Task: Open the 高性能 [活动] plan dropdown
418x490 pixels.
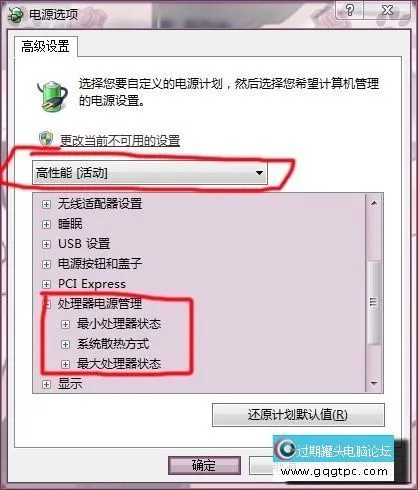Action: click(150, 173)
